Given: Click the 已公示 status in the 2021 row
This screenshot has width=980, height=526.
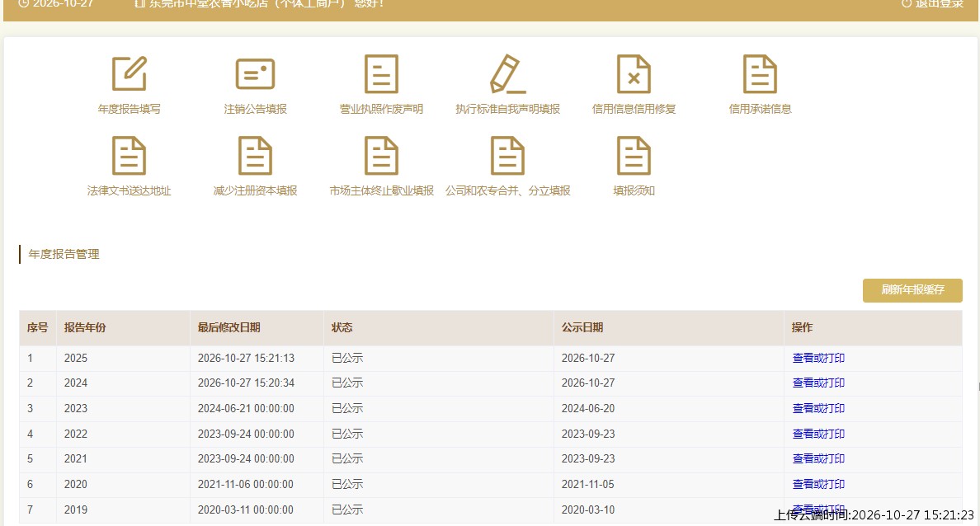Looking at the screenshot, I should 347,458.
